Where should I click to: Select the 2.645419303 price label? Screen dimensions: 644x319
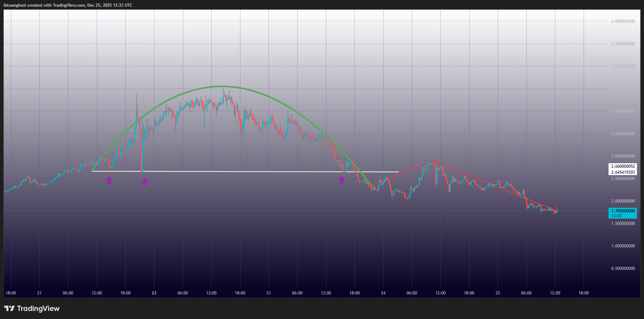(x=623, y=172)
